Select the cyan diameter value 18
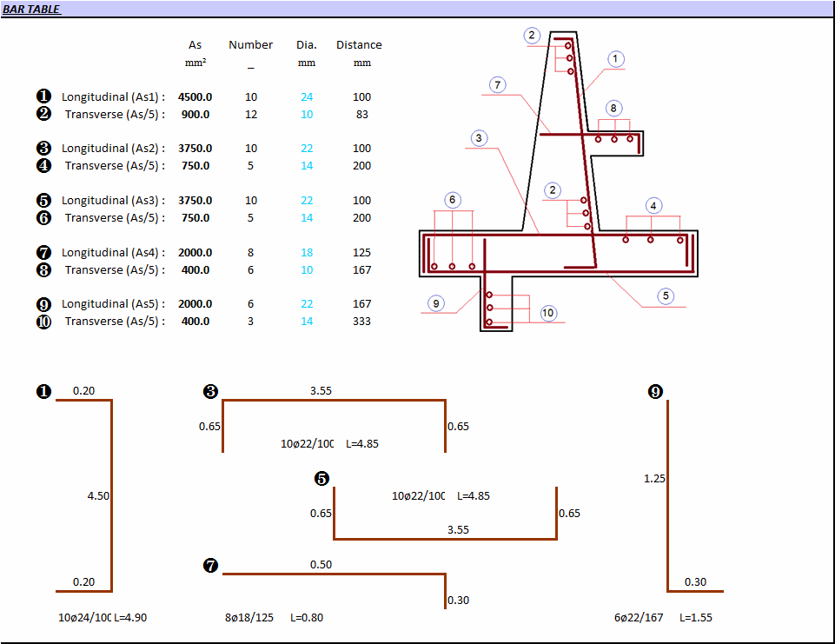Screen dimensions: 835x644 point(307,253)
